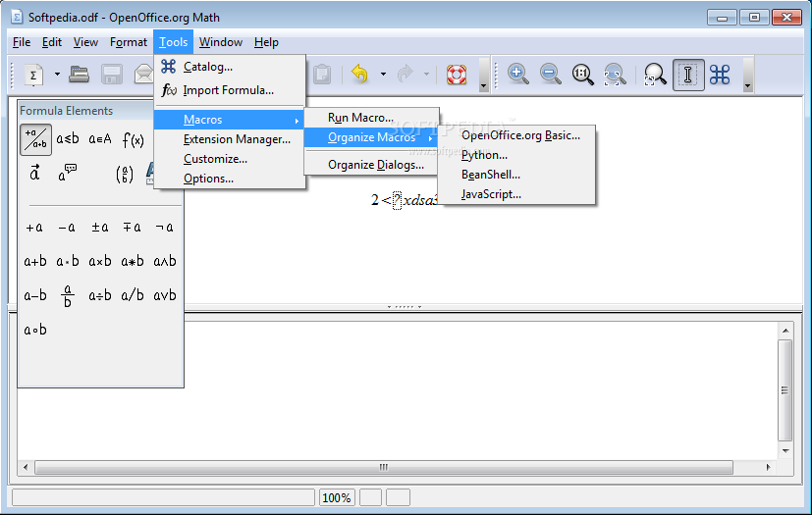Image resolution: width=812 pixels, height=515 pixels.
Task: Select Organize Dialogs... in Macros submenu
Action: pos(371,165)
